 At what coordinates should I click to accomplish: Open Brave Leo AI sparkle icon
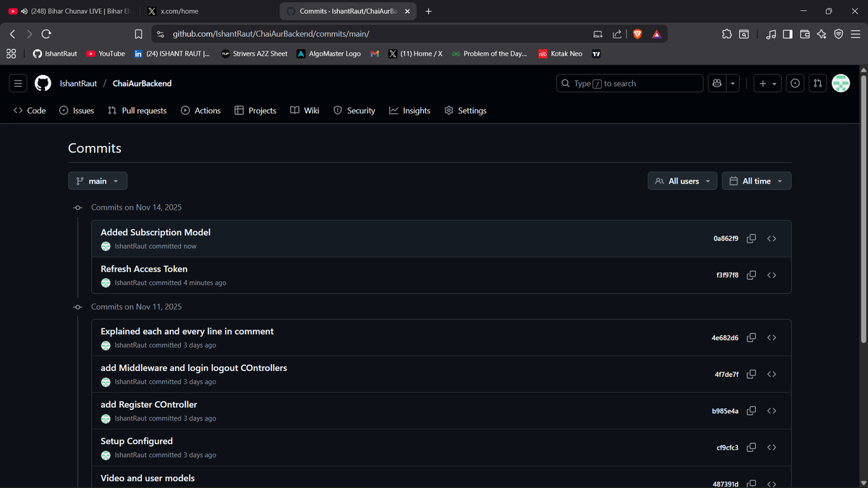click(x=822, y=34)
